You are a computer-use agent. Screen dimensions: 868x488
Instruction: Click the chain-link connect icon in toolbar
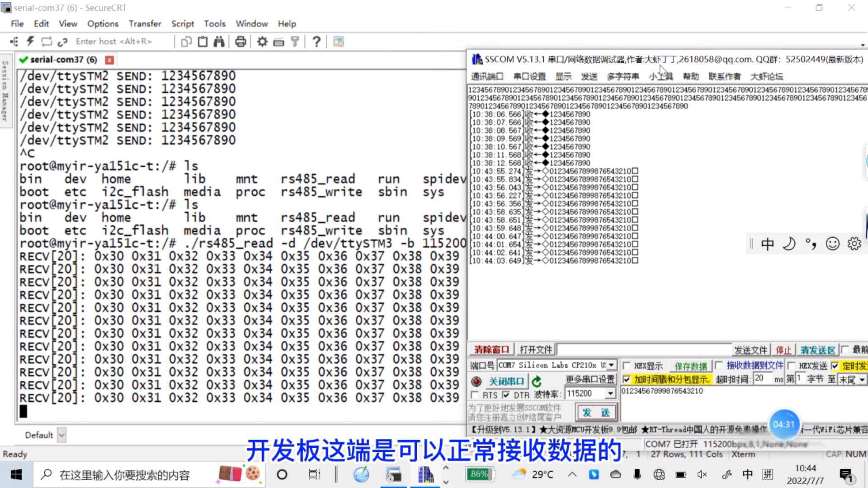click(62, 42)
